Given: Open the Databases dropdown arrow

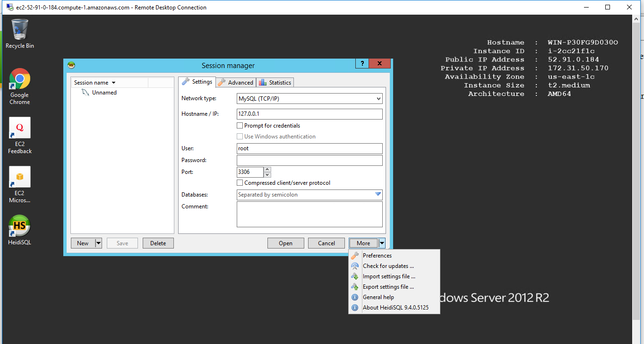Looking at the screenshot, I should point(378,194).
